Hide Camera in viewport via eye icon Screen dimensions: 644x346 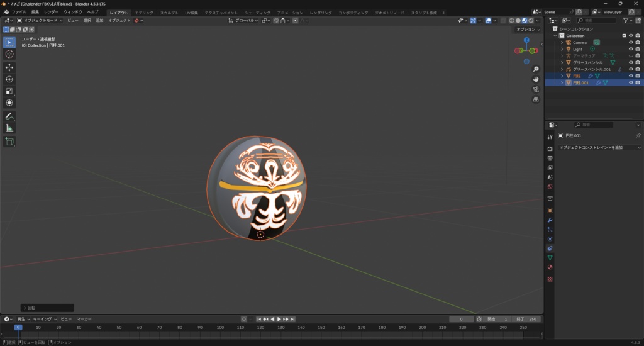(x=631, y=42)
